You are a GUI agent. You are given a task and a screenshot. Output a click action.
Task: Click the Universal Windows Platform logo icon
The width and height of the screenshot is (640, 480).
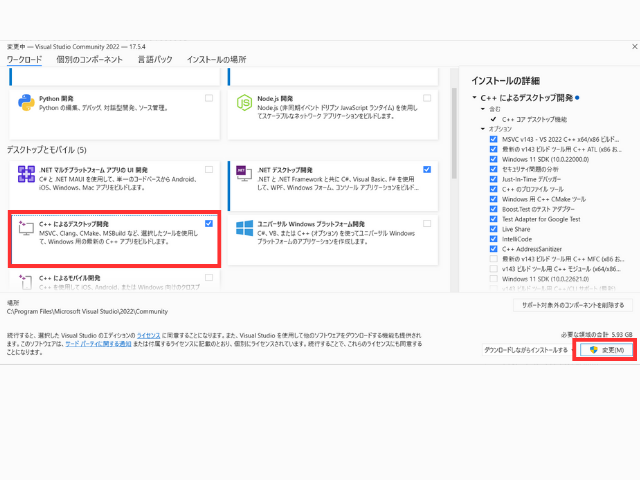[244, 228]
